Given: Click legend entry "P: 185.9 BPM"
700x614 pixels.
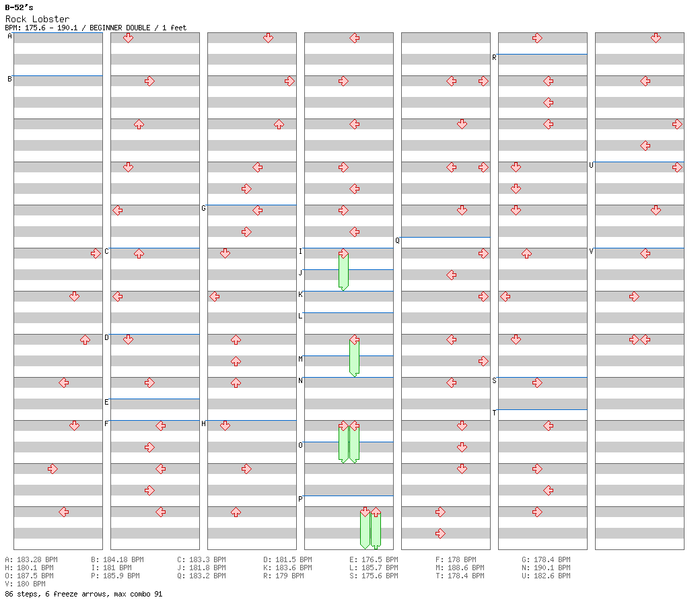Looking at the screenshot, I should [x=115, y=576].
